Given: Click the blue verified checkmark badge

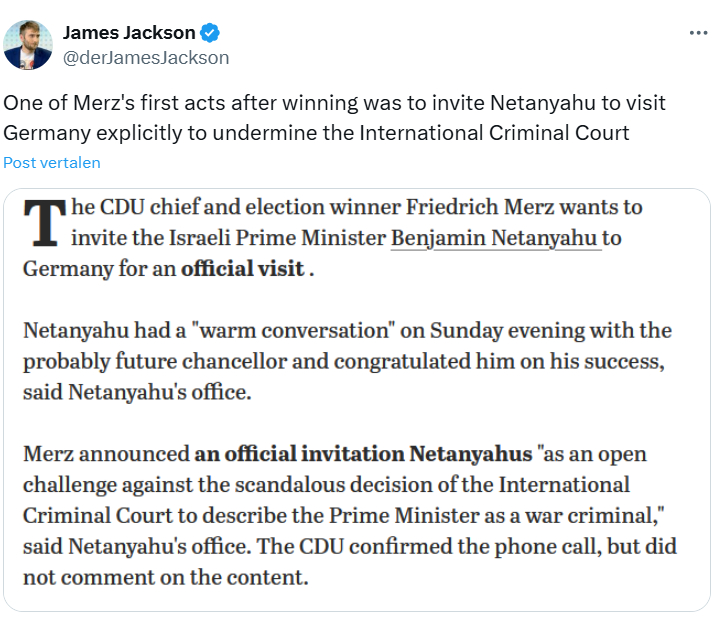Looking at the screenshot, I should point(210,33).
